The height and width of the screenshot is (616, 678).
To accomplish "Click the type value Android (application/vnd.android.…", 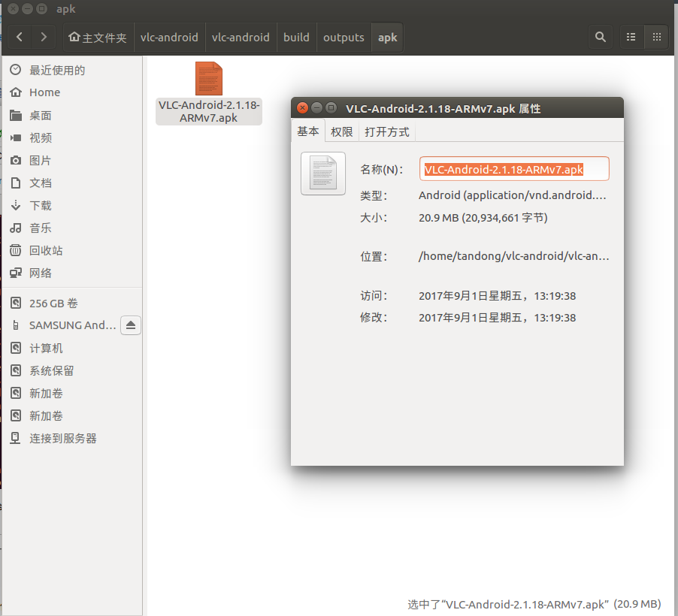I will click(513, 195).
